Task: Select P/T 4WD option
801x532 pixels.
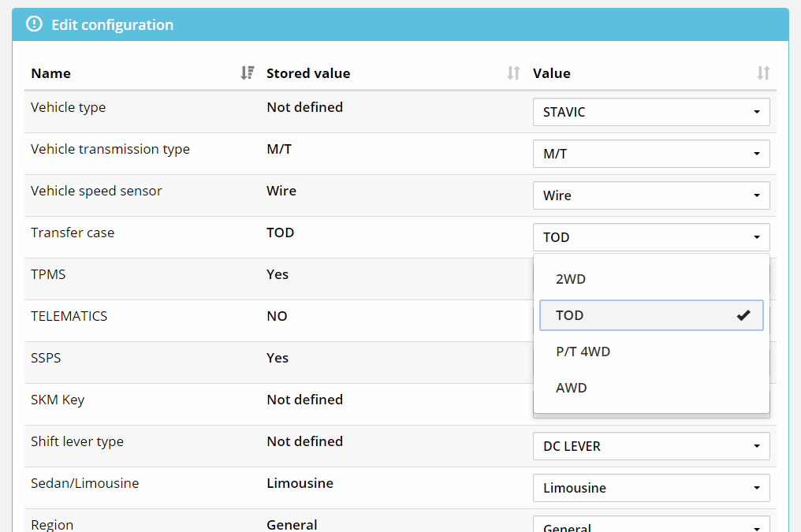Action: pos(583,352)
